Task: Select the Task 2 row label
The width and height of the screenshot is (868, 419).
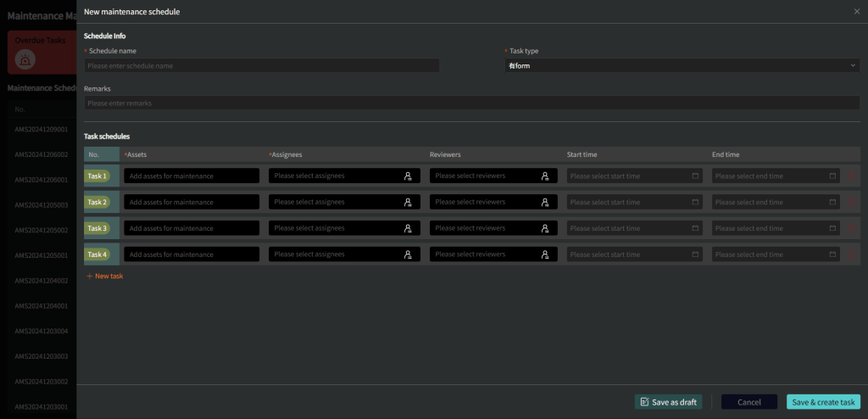Action: [97, 203]
